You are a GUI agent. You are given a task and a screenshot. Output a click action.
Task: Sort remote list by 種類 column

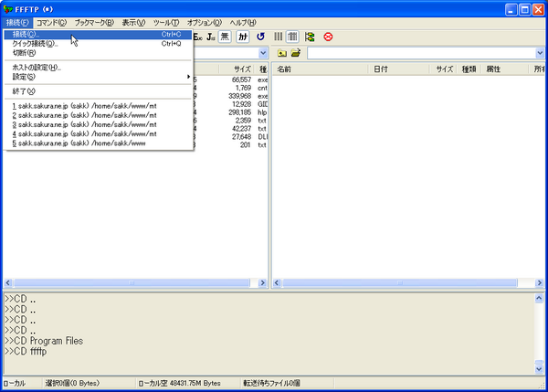point(469,69)
